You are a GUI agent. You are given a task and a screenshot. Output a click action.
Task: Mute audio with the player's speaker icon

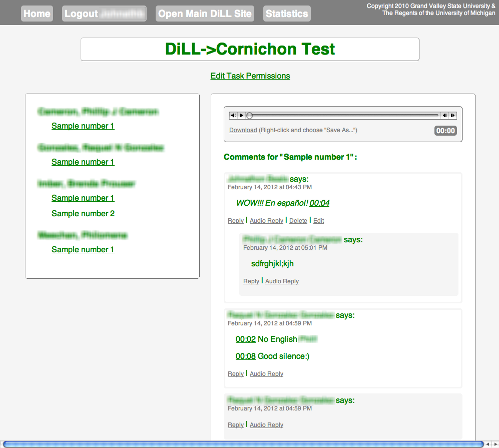point(234,116)
